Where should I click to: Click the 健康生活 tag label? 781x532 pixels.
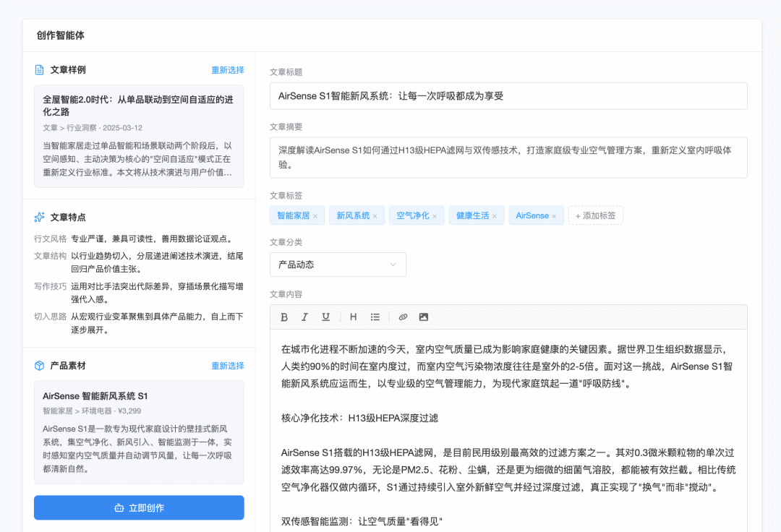click(x=473, y=215)
